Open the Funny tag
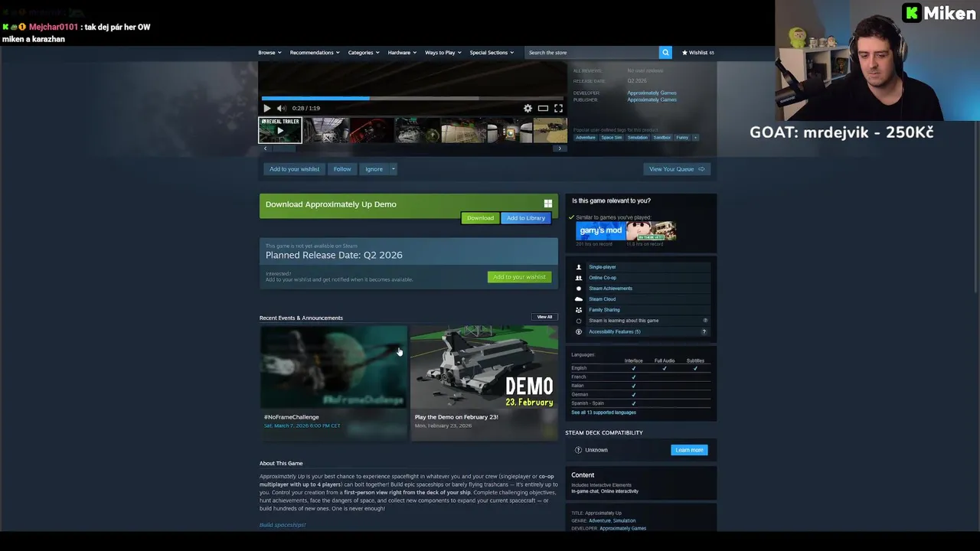This screenshot has width=980, height=551. point(682,138)
